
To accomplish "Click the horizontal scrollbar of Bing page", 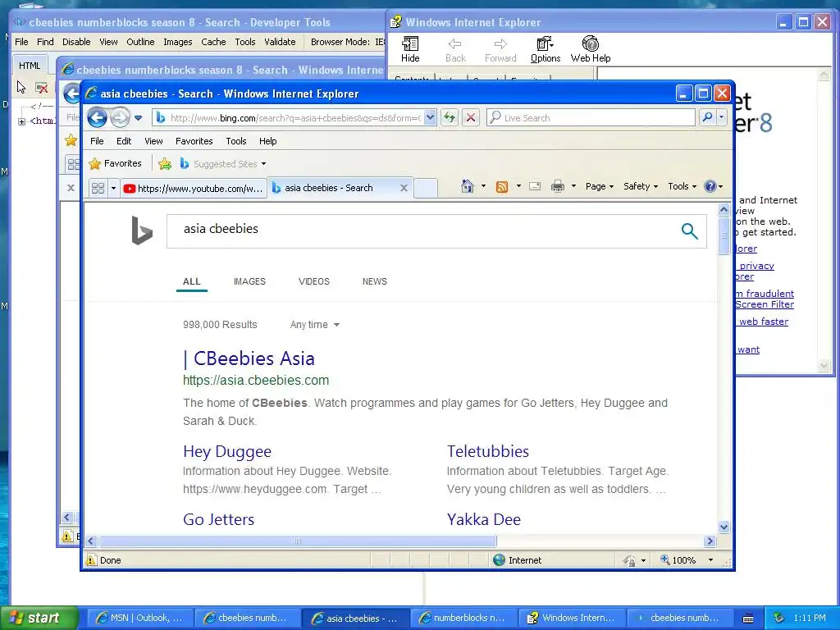I will pos(298,541).
